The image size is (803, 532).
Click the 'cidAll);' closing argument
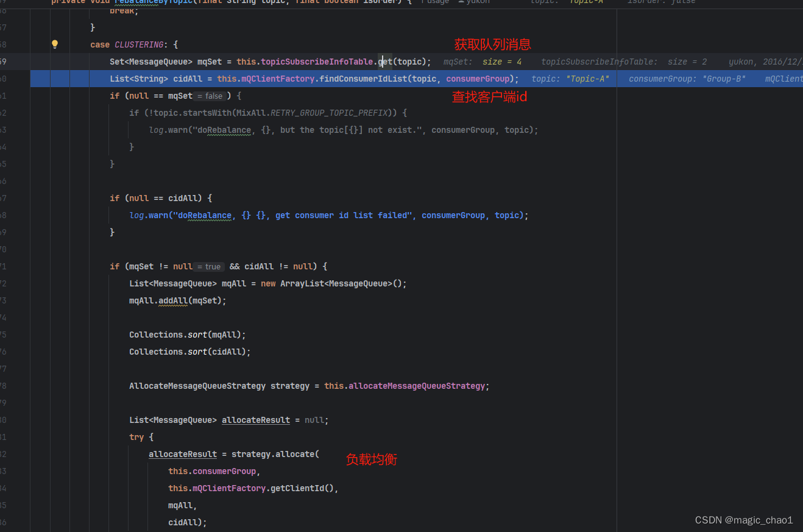pos(188,522)
